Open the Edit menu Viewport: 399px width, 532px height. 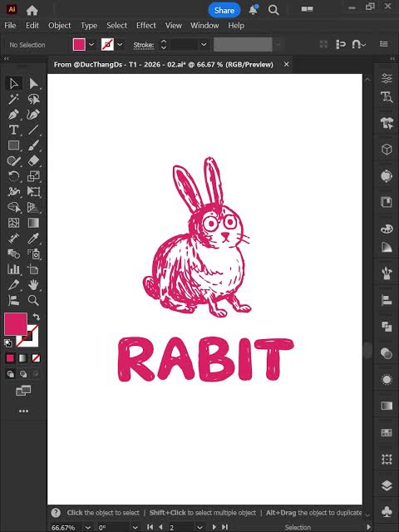pos(32,26)
